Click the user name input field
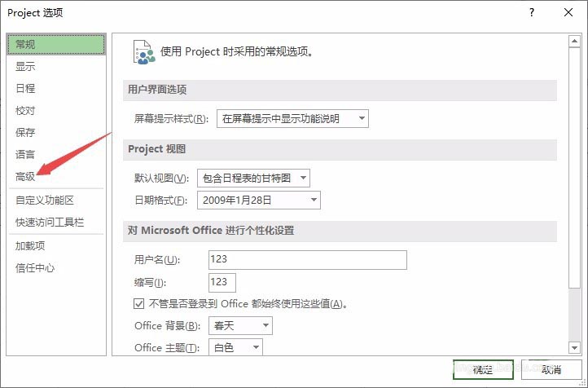 [305, 260]
